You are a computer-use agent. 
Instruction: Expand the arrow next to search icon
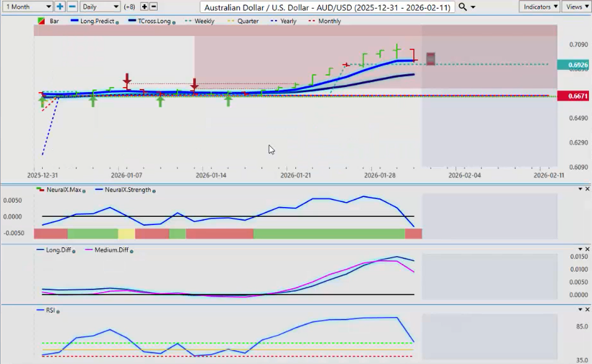tap(473, 7)
